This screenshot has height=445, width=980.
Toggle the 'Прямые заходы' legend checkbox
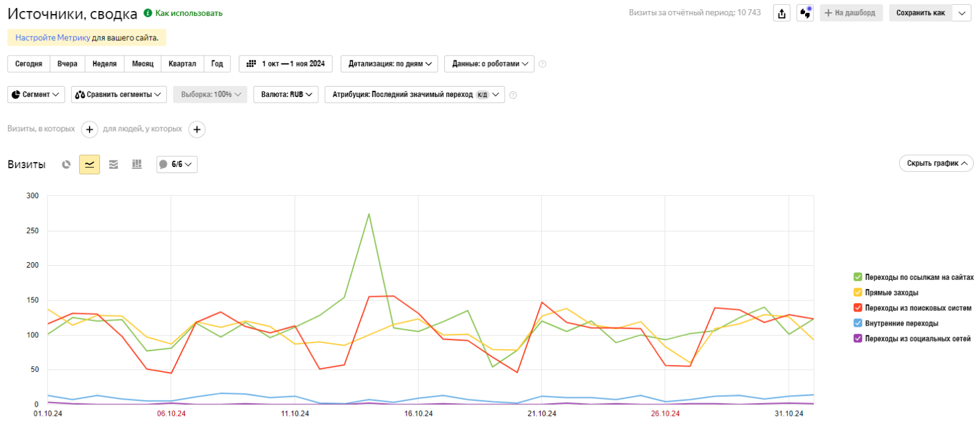click(858, 293)
